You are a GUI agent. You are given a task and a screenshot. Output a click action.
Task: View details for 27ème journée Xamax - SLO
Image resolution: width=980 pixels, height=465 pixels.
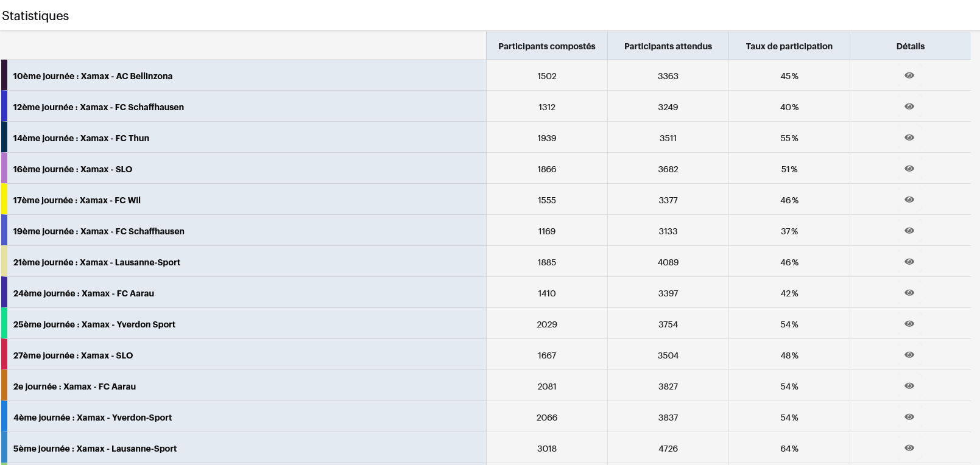click(x=909, y=355)
